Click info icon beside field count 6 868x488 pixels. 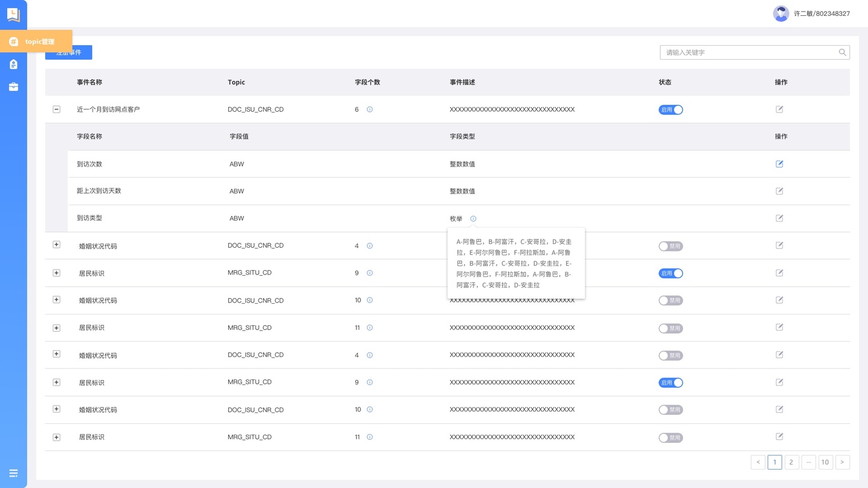click(x=370, y=109)
